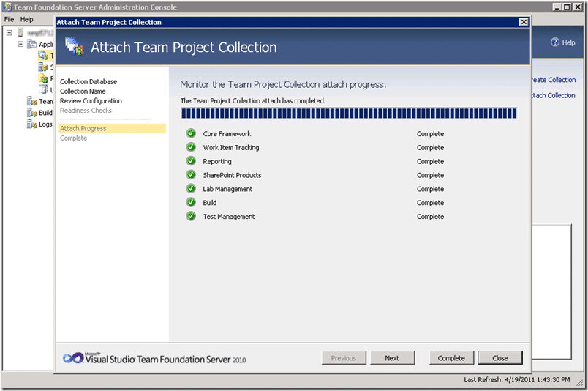
Task: Click the Build Complete status text
Action: tap(430, 203)
